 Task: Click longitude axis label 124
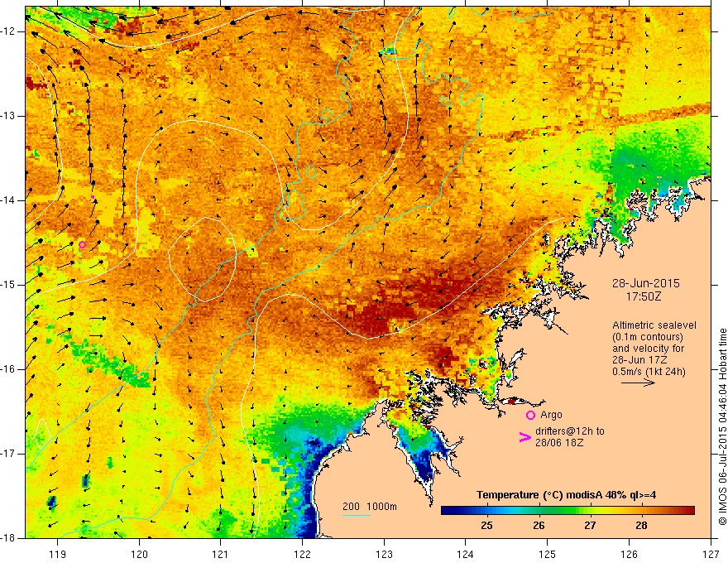pyautogui.click(x=466, y=554)
